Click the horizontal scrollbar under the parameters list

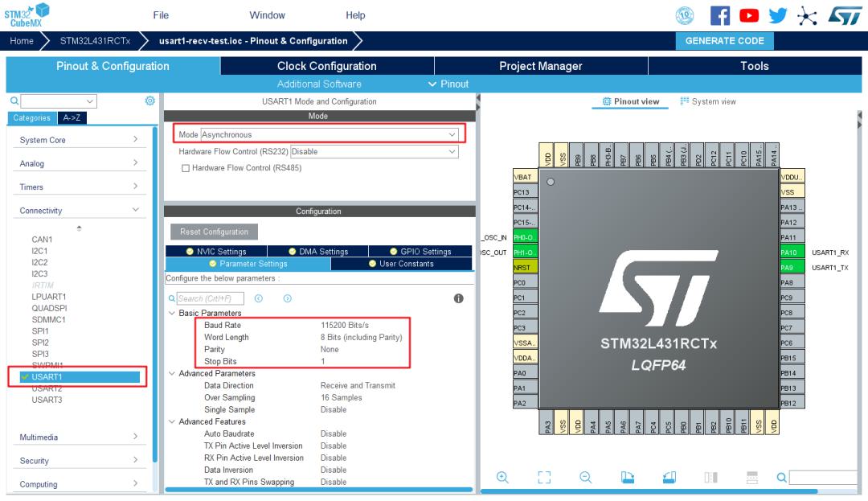point(319,490)
